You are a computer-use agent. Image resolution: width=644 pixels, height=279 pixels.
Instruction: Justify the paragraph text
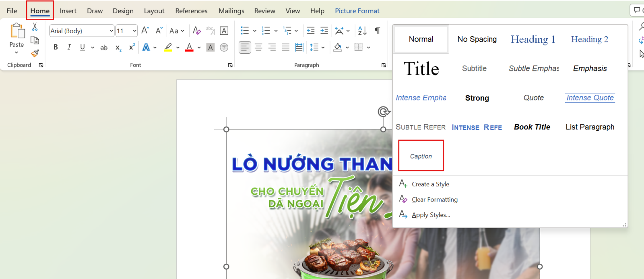point(285,48)
